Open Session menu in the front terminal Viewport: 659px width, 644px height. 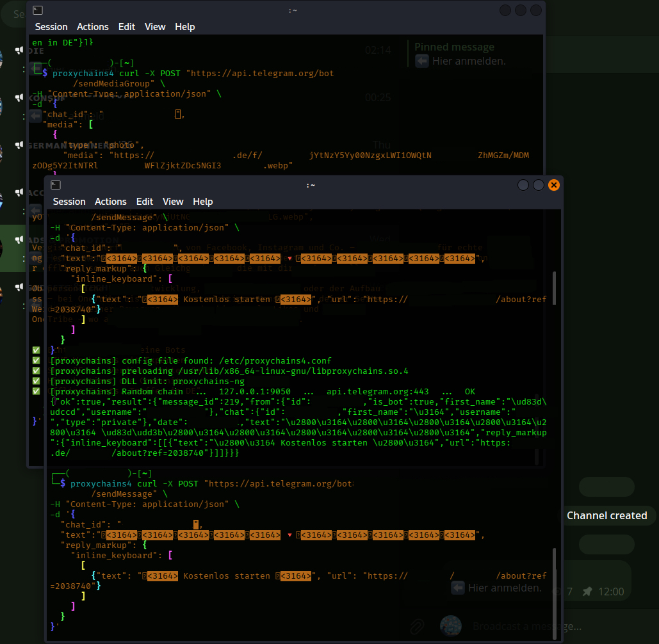[x=69, y=202]
